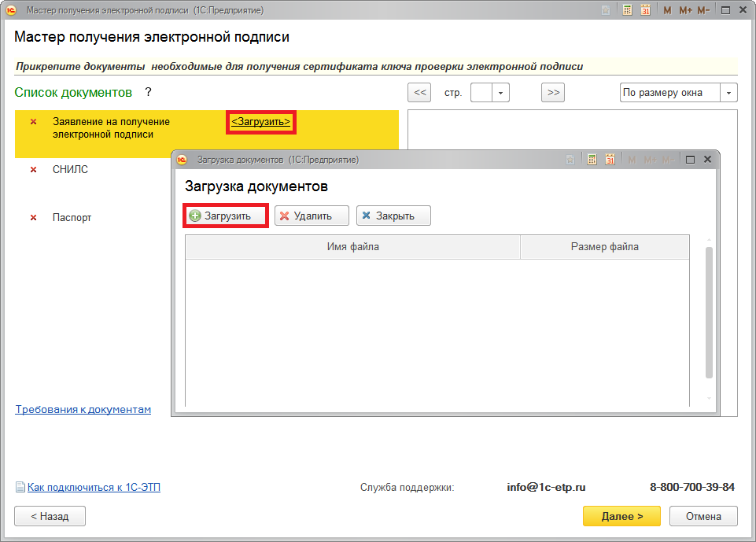The height and width of the screenshot is (542, 756).
Task: Go to the next page with >> button
Action: (553, 93)
